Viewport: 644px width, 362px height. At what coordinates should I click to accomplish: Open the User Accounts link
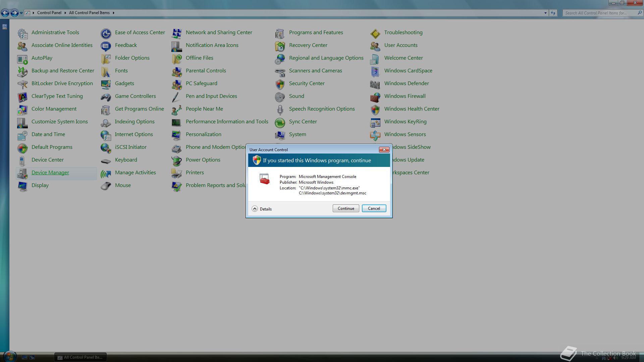click(x=401, y=45)
